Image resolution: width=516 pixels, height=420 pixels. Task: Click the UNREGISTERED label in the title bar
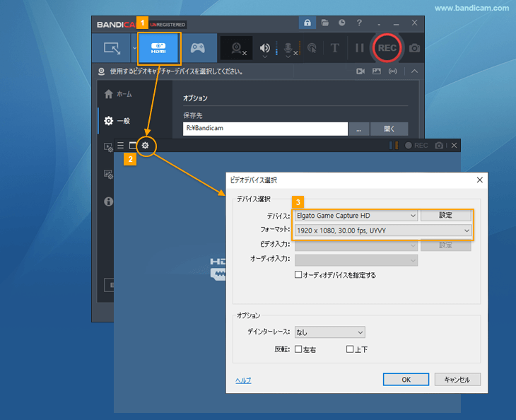click(168, 24)
